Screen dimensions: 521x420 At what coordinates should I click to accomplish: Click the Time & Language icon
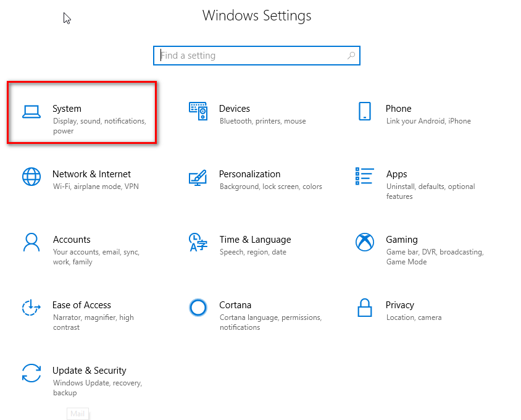pos(198,242)
